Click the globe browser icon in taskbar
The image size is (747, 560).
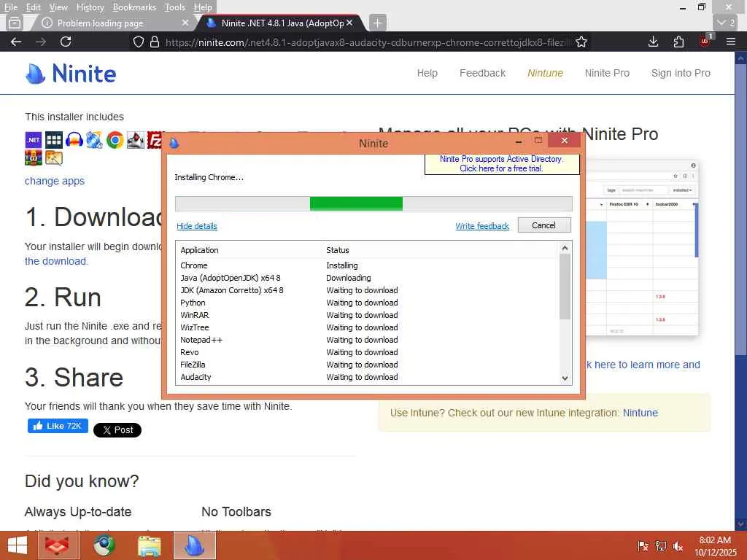[x=104, y=545]
